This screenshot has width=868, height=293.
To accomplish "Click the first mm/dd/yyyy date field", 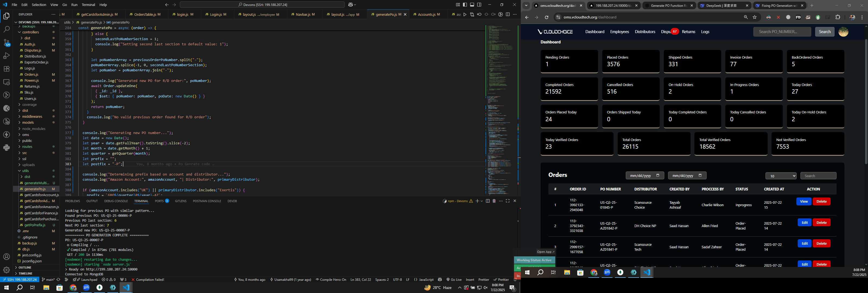I will (644, 175).
